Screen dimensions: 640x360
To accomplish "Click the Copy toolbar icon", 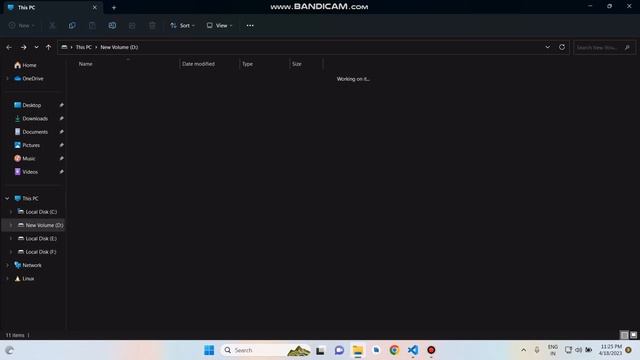I will (x=72, y=25).
